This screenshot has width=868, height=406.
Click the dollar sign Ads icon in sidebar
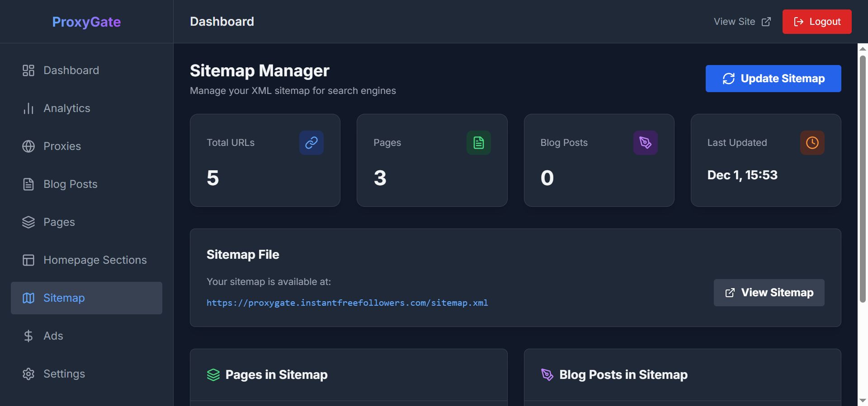tap(28, 336)
